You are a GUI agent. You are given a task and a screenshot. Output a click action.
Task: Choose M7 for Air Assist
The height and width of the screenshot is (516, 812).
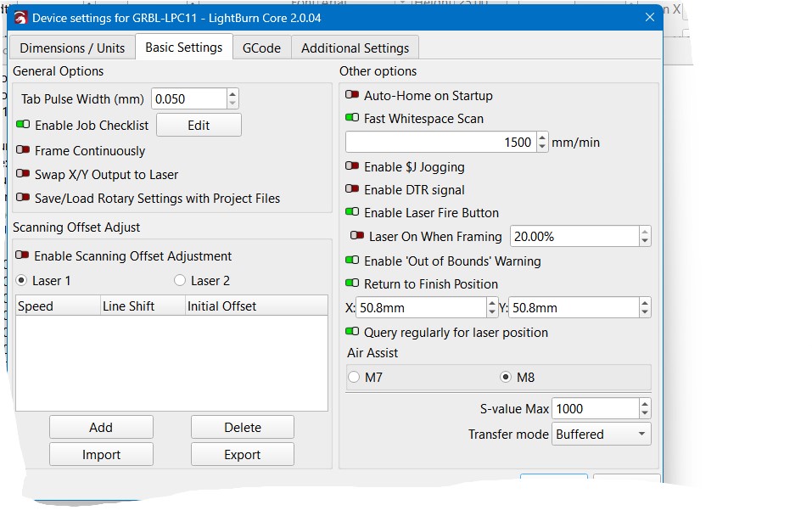pos(355,378)
